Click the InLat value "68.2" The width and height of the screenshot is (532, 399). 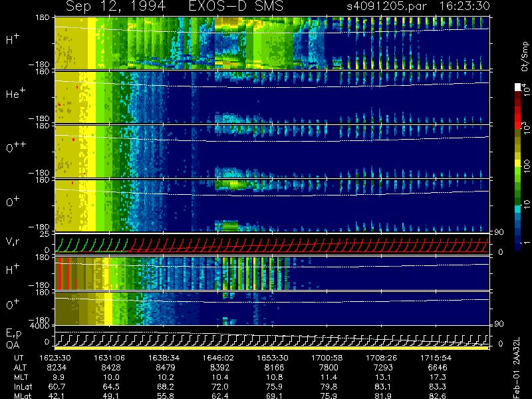pyautogui.click(x=165, y=386)
